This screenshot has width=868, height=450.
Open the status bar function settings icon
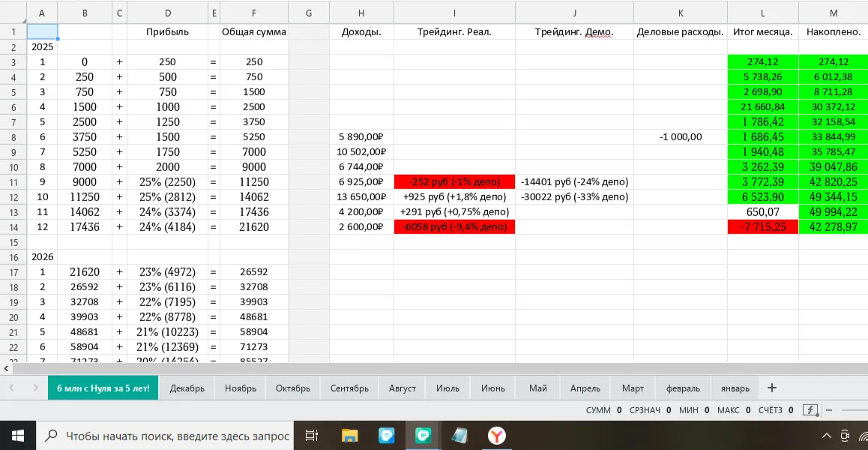[x=810, y=410]
